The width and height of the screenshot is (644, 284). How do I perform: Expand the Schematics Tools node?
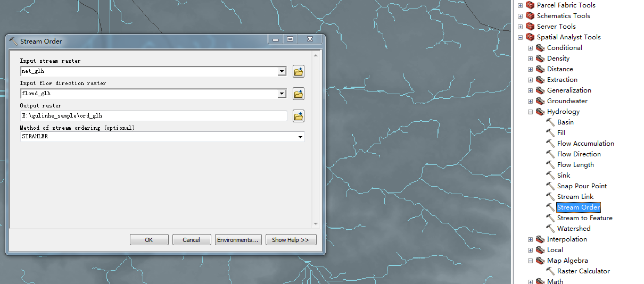coord(520,16)
